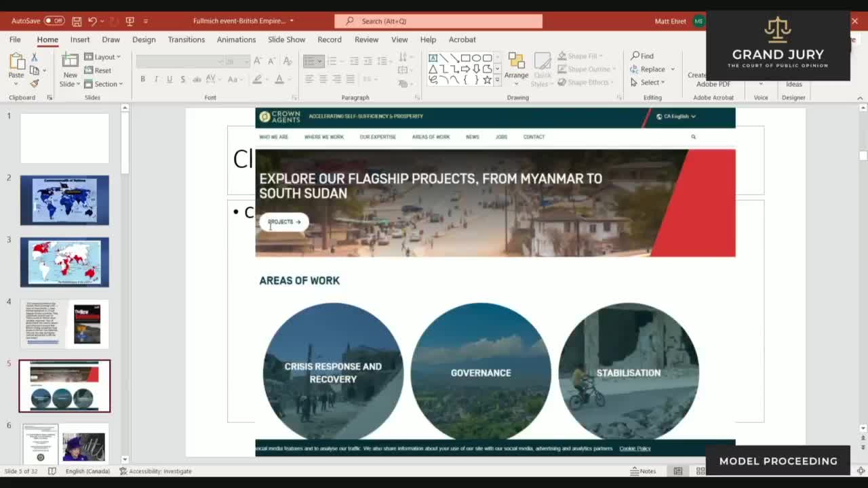Select the rectangle shape
Screen dimensions: 868x488
click(x=466, y=58)
